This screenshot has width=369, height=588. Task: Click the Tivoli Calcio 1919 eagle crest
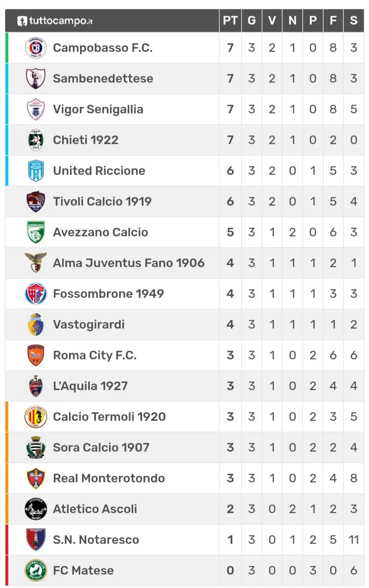pyautogui.click(x=36, y=201)
